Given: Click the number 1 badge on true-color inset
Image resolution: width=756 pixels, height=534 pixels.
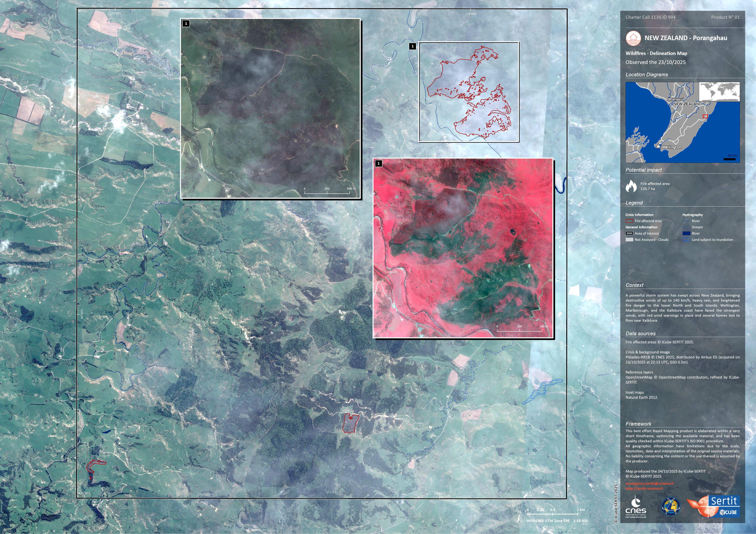Looking at the screenshot, I should pos(186,23).
